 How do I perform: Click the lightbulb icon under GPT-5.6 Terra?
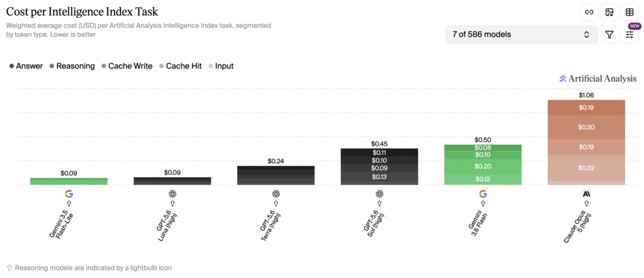click(x=276, y=203)
